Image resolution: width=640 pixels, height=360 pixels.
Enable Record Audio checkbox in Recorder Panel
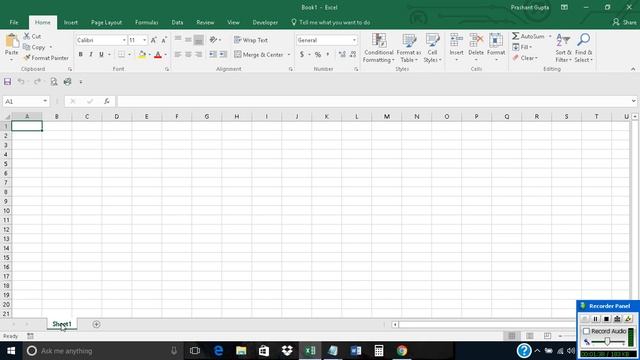tap(587, 331)
